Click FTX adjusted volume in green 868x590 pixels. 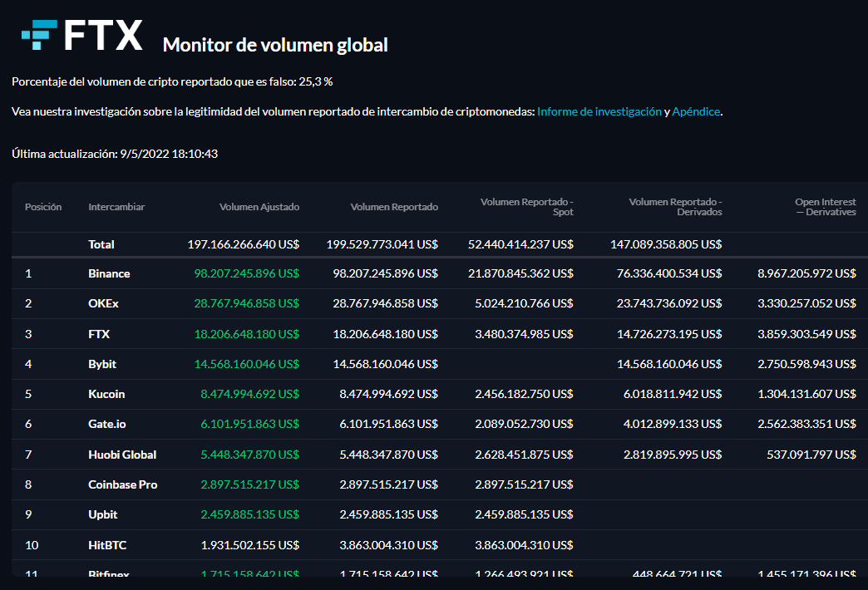(x=246, y=334)
